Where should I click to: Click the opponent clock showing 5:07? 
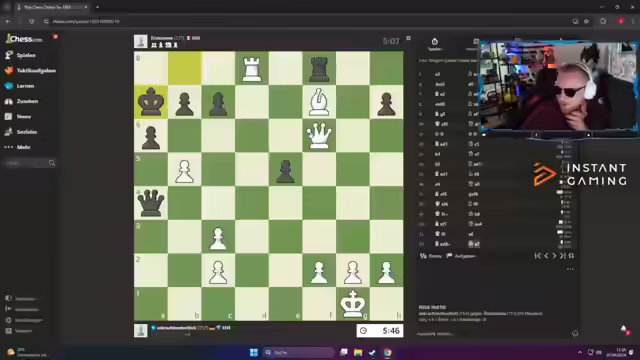tap(391, 41)
